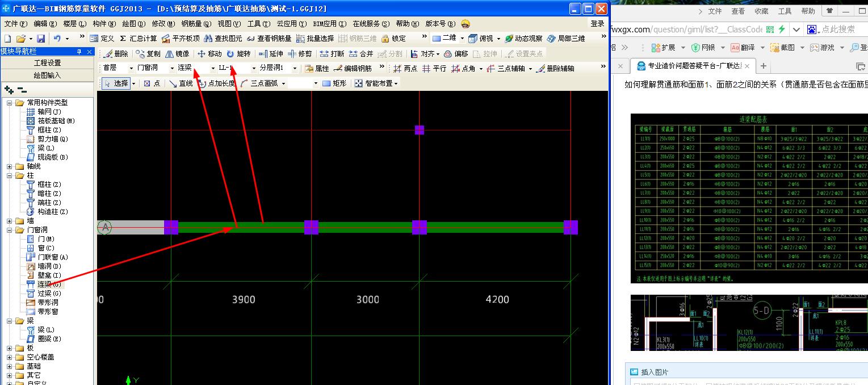Click the save file icon
The image size is (868, 385).
pos(41,39)
